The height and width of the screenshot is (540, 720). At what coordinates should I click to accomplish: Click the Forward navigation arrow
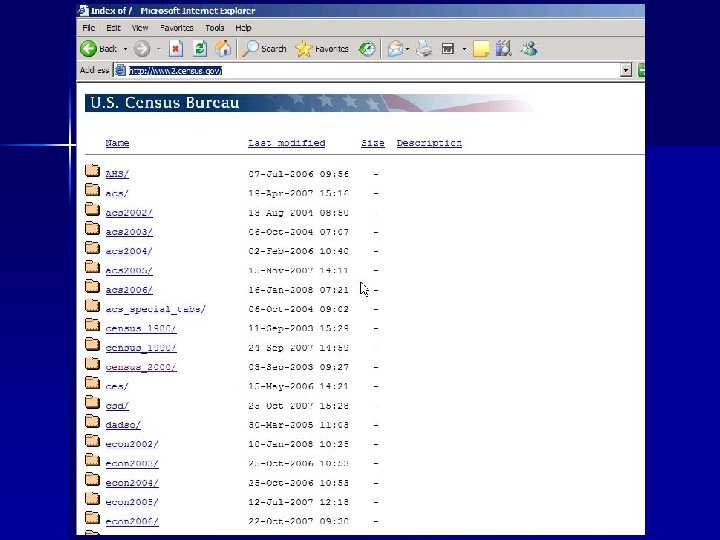pyautogui.click(x=142, y=49)
